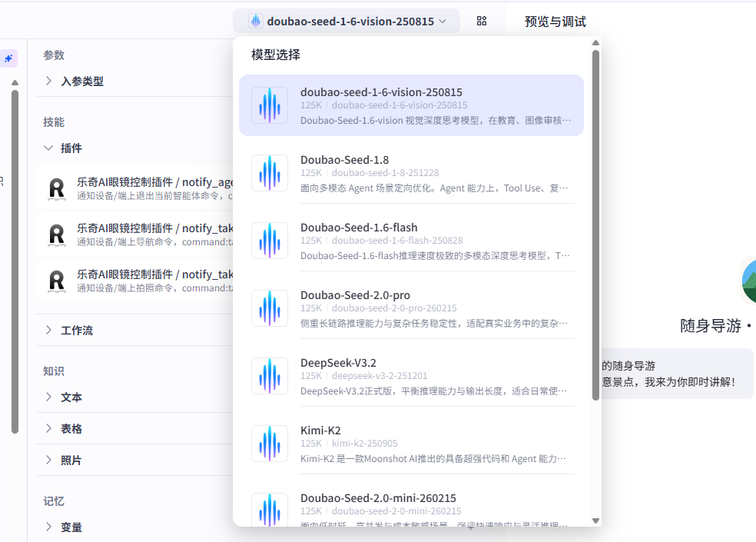Click the 记忆 section label

pos(54,501)
